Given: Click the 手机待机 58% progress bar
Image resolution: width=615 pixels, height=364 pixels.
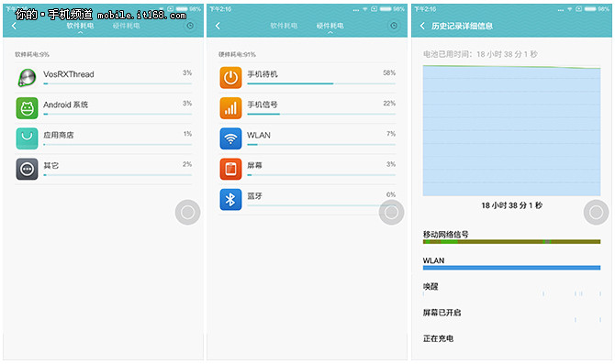Looking at the screenshot, I should coord(321,83).
